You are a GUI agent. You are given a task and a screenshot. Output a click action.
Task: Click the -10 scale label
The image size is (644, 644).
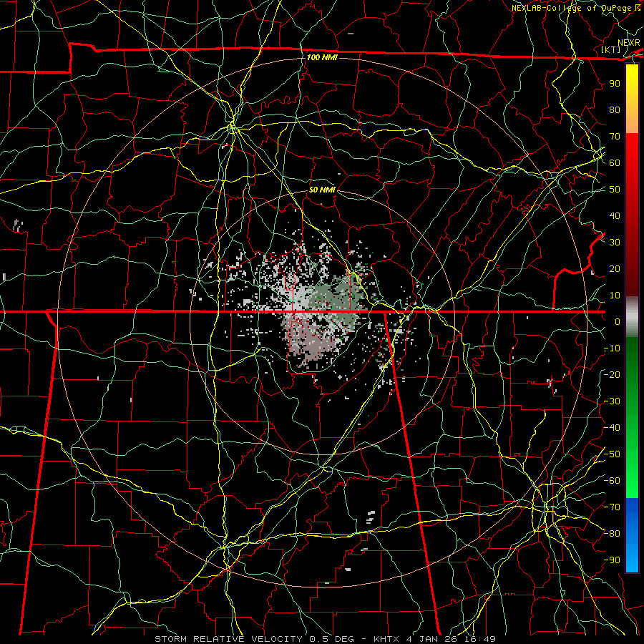pyautogui.click(x=613, y=348)
